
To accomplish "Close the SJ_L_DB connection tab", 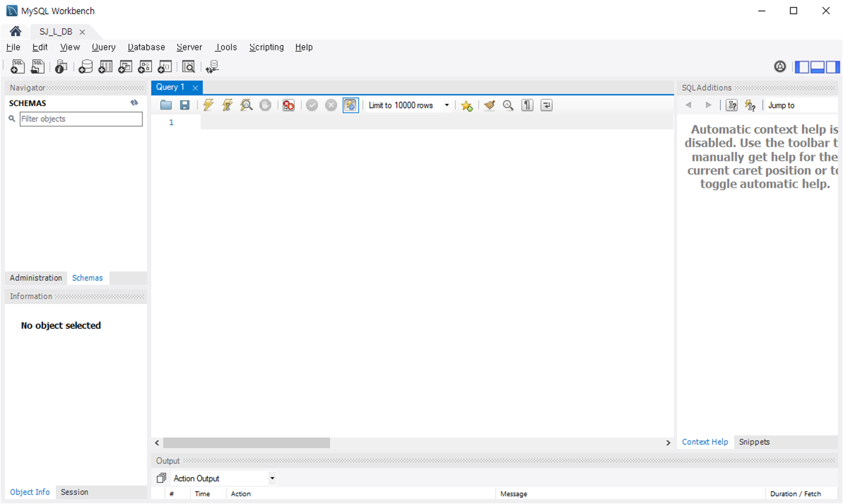I will [x=82, y=32].
